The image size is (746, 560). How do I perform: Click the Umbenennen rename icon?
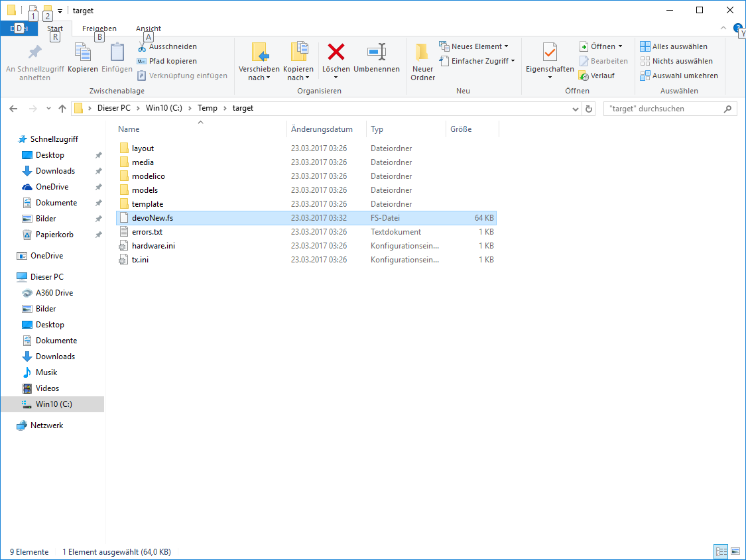click(377, 52)
